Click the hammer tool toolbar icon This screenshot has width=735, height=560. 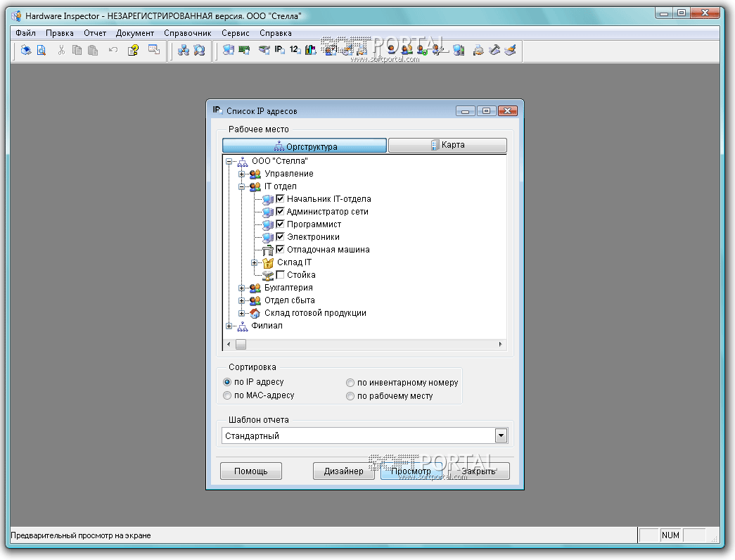(x=494, y=50)
